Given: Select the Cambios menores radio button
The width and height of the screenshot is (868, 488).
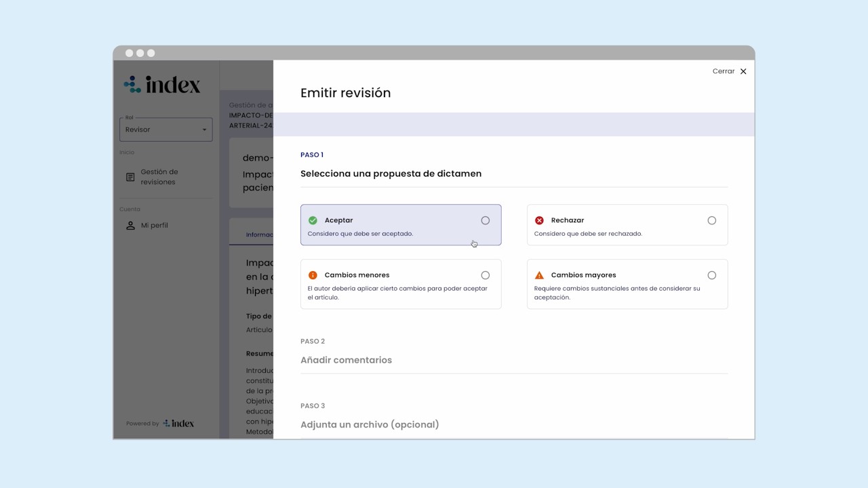Looking at the screenshot, I should 485,275.
